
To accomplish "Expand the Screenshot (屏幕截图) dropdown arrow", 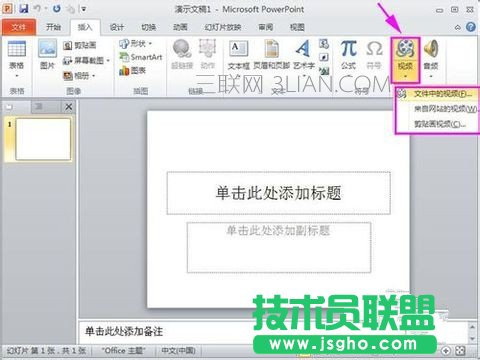I will (108, 61).
